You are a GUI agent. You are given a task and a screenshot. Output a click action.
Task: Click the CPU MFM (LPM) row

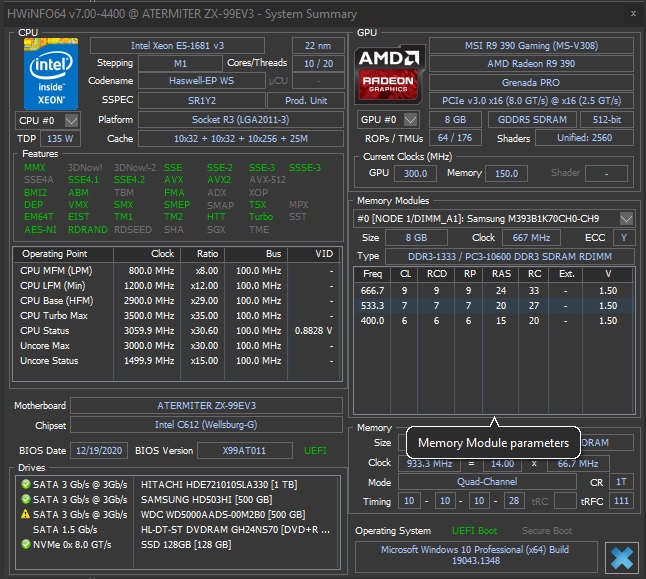(177, 271)
